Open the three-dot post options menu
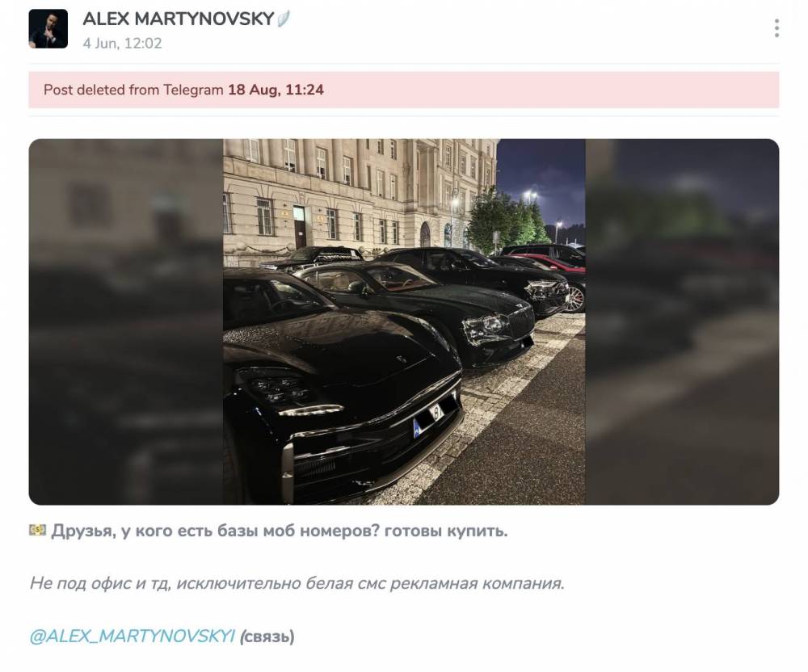Screen dimensions: 808x672 [x=776, y=28]
